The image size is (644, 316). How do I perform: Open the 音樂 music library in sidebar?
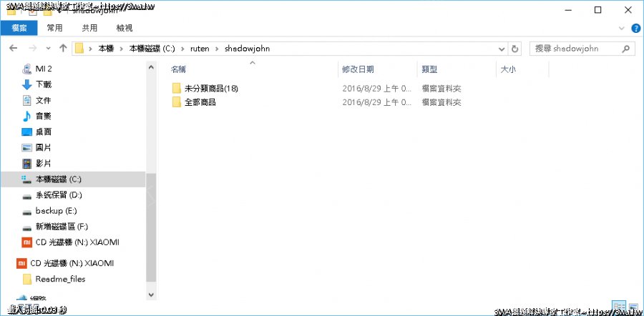pyautogui.click(x=43, y=116)
